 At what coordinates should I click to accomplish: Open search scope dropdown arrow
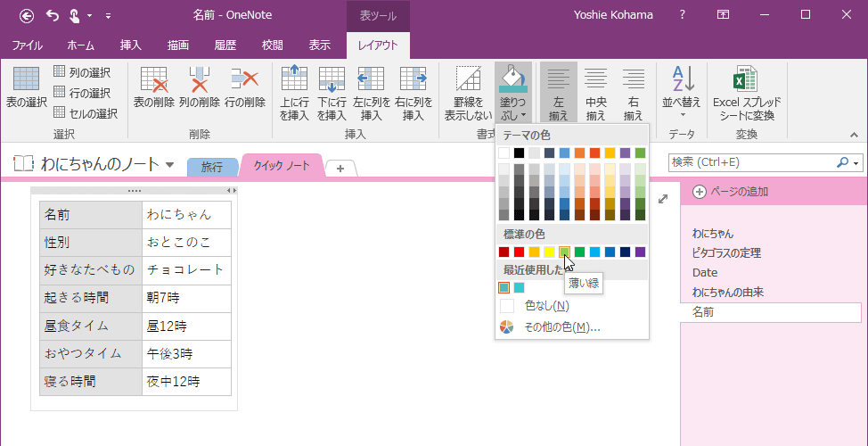857,163
